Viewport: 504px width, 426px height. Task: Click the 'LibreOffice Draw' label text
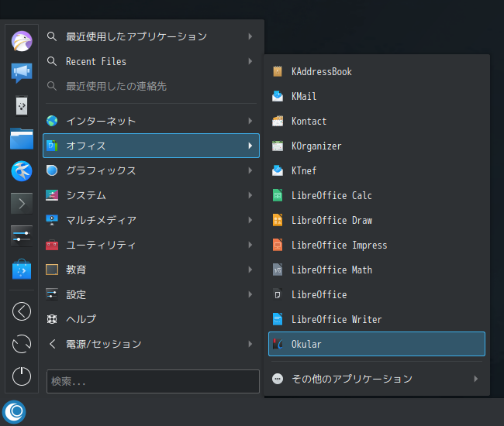(x=332, y=220)
